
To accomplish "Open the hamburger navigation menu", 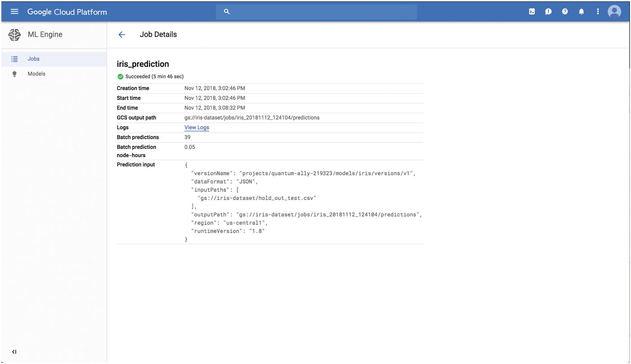I will tap(14, 12).
